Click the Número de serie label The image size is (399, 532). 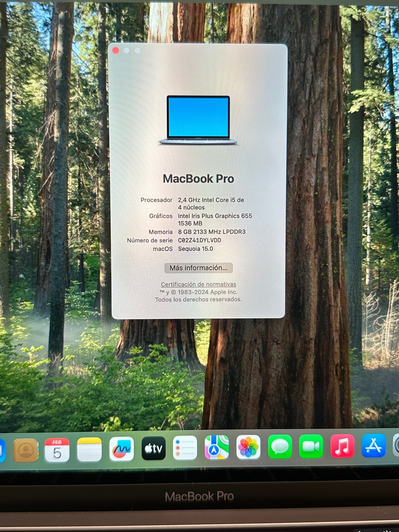[150, 240]
